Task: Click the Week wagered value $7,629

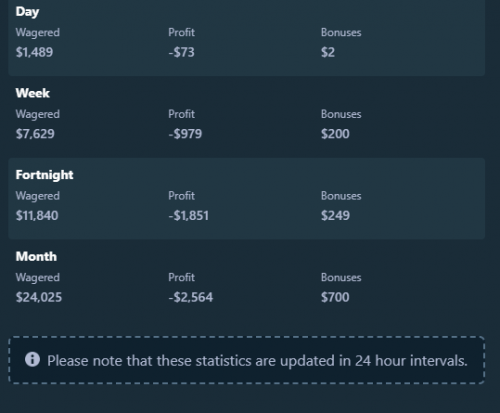Action: click(x=35, y=134)
